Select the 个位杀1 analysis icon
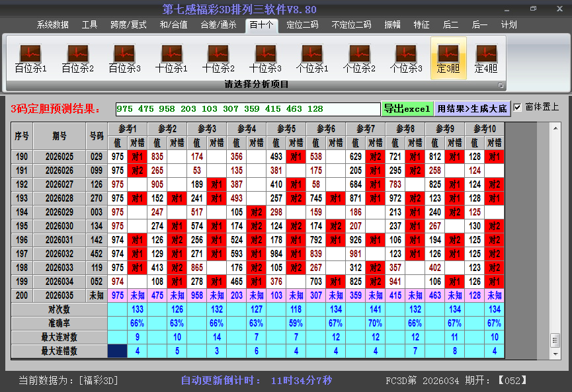The width and height of the screenshot is (572, 392). [312, 58]
